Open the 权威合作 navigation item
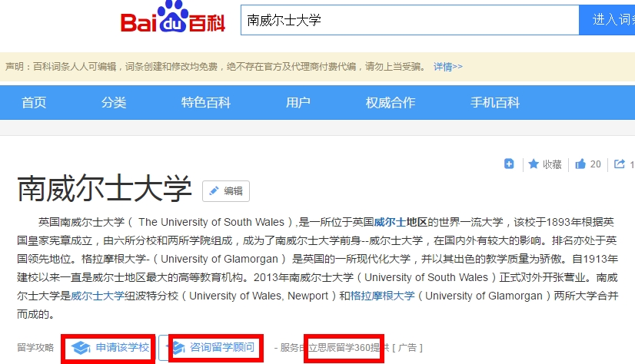The width and height of the screenshot is (635, 364). [391, 102]
